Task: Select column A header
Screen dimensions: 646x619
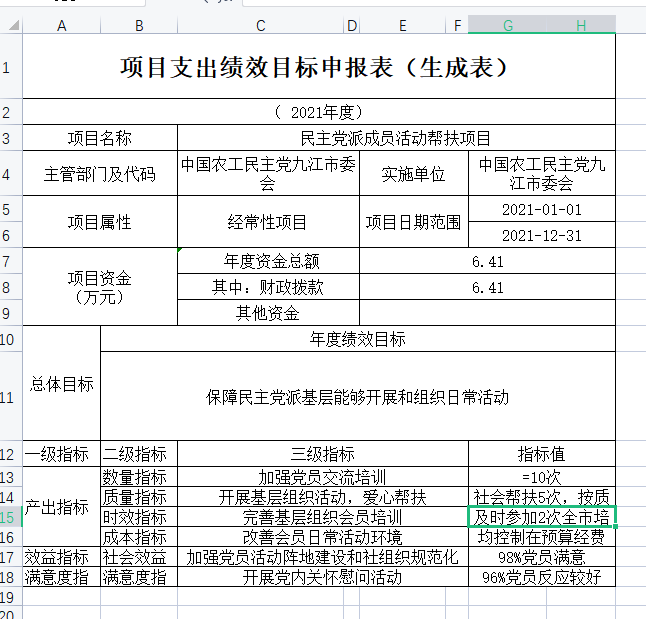Action: [x=62, y=25]
